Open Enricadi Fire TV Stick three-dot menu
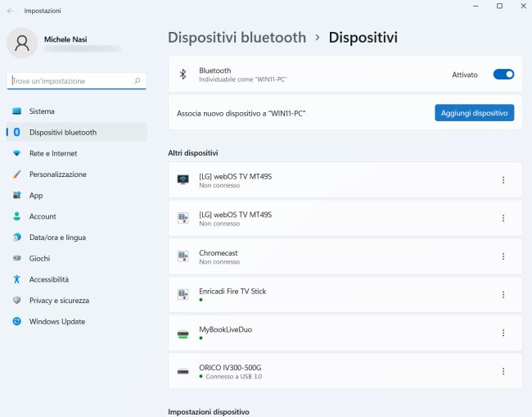Viewport: 532px width, 417px height. point(503,295)
